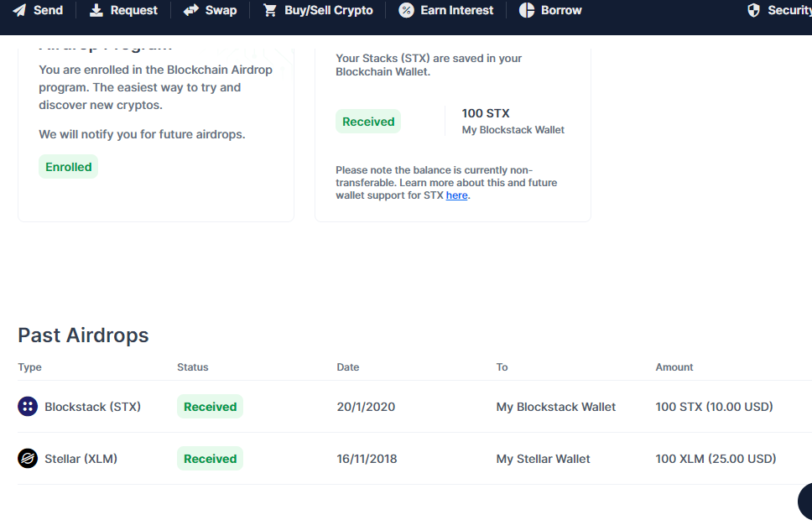This screenshot has height=525, width=812.
Task: Click the Received status in Blockstack row
Action: (x=210, y=407)
